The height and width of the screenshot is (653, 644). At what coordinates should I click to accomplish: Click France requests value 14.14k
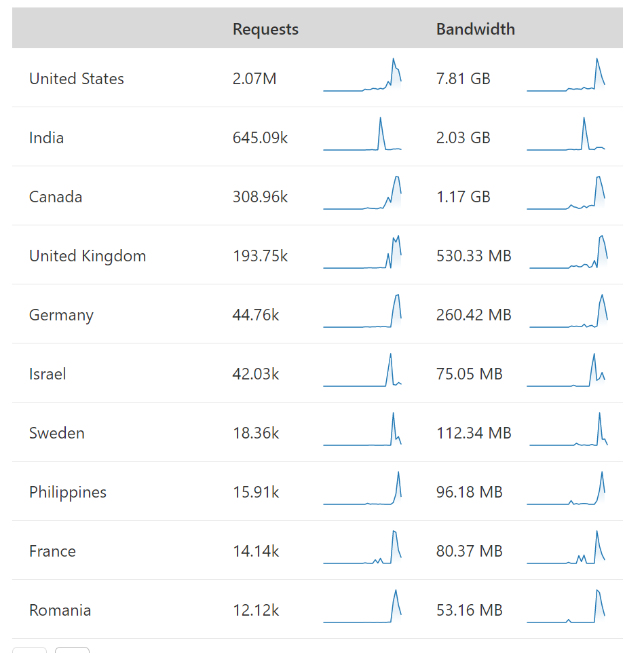pyautogui.click(x=256, y=551)
